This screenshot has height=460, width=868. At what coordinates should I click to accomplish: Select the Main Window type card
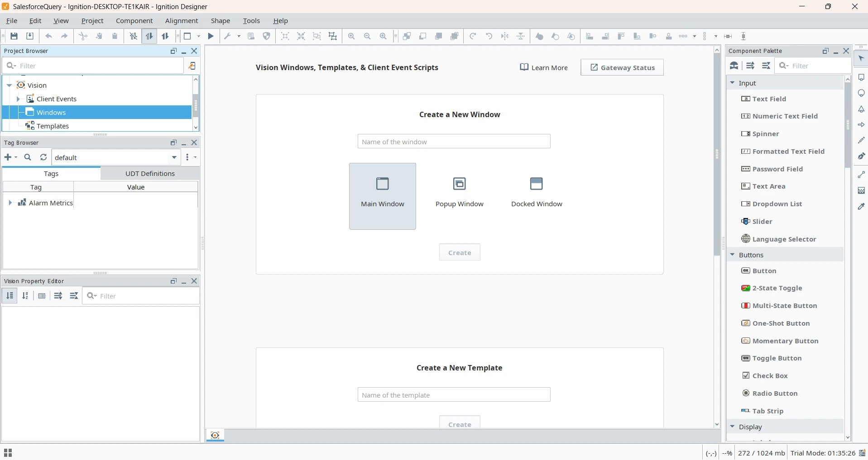383,196
